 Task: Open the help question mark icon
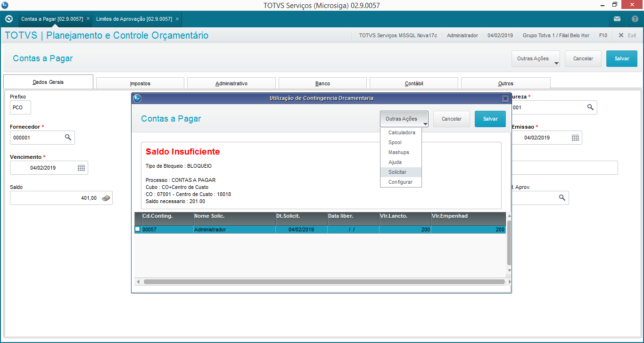(635, 19)
